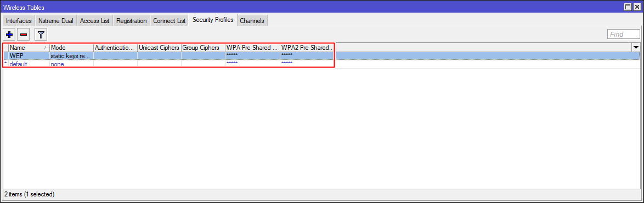Select the WEP security profile row
Viewport: 644px width, 203px height.
click(321, 55)
